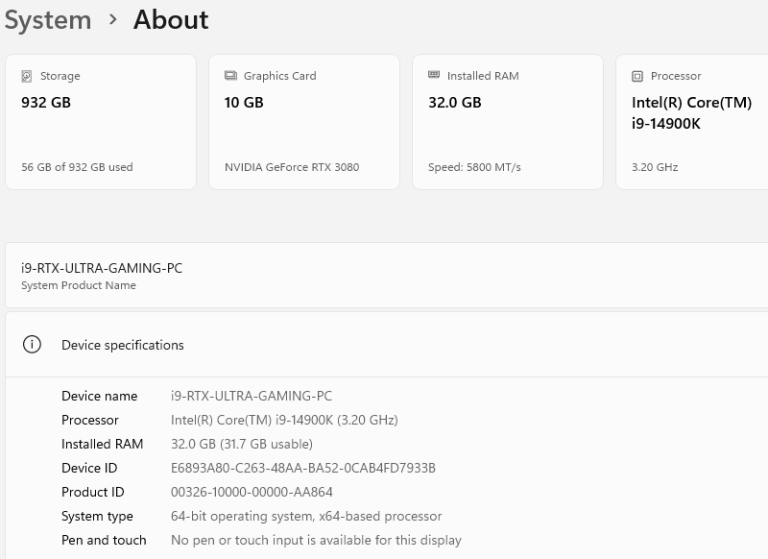The image size is (768, 559).
Task: Select the 10 GB graphics card value
Action: coord(244,102)
